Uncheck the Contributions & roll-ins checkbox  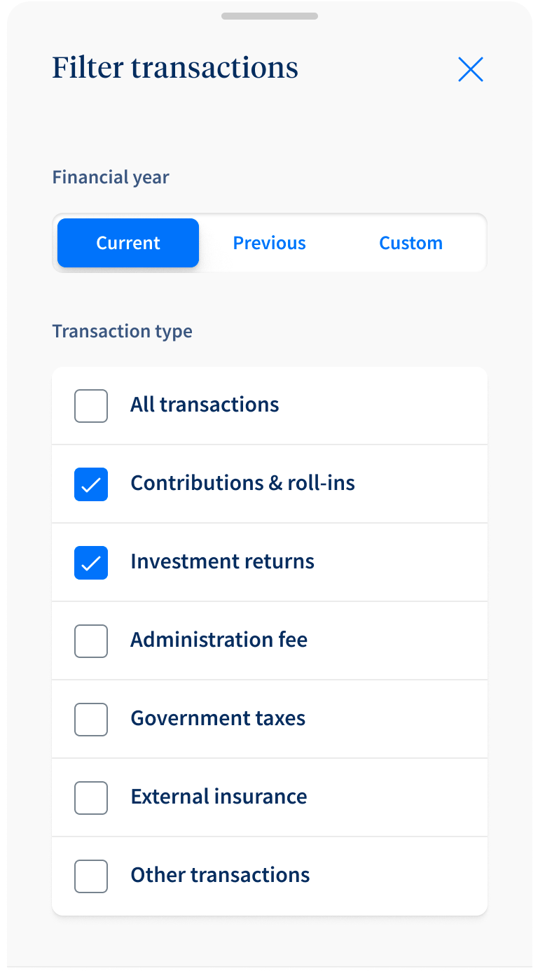point(91,484)
